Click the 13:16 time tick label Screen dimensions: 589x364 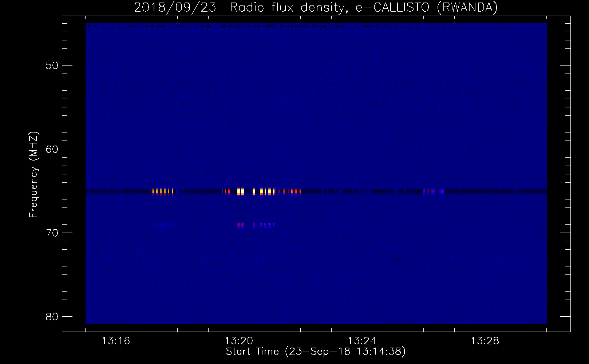point(116,341)
